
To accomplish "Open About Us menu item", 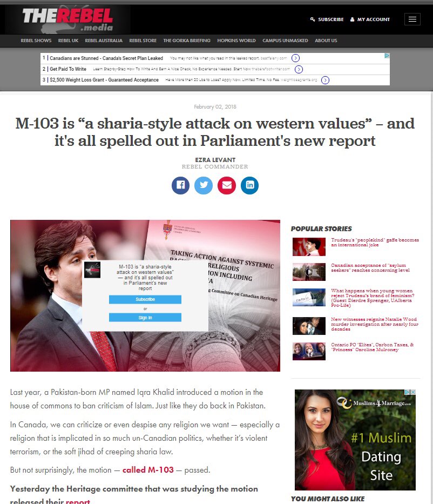I will [326, 41].
